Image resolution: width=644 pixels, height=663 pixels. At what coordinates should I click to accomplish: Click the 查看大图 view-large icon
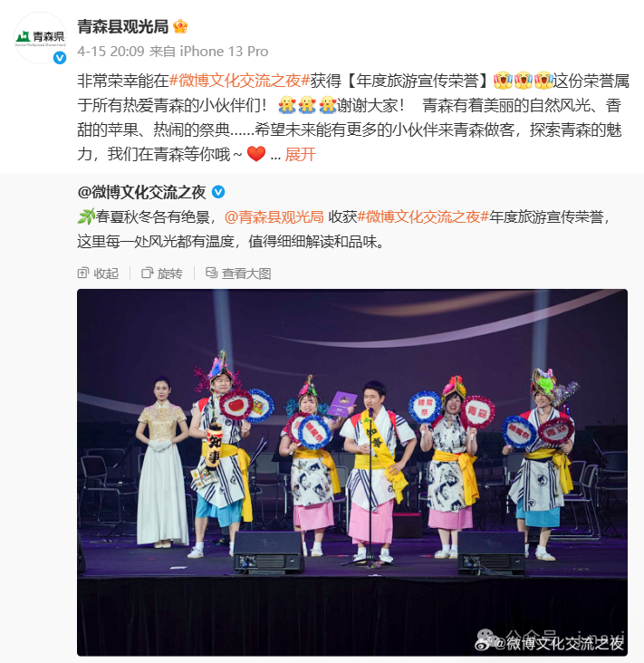point(211,274)
